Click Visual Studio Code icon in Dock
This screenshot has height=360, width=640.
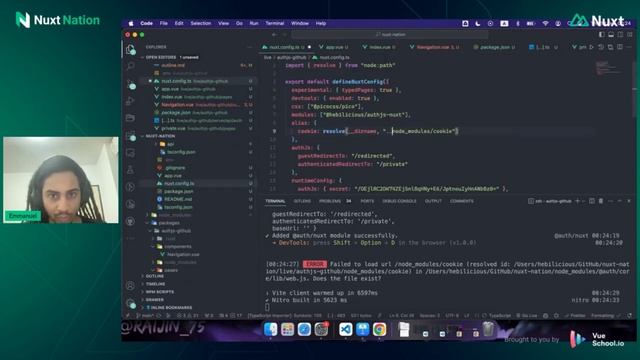(346, 329)
